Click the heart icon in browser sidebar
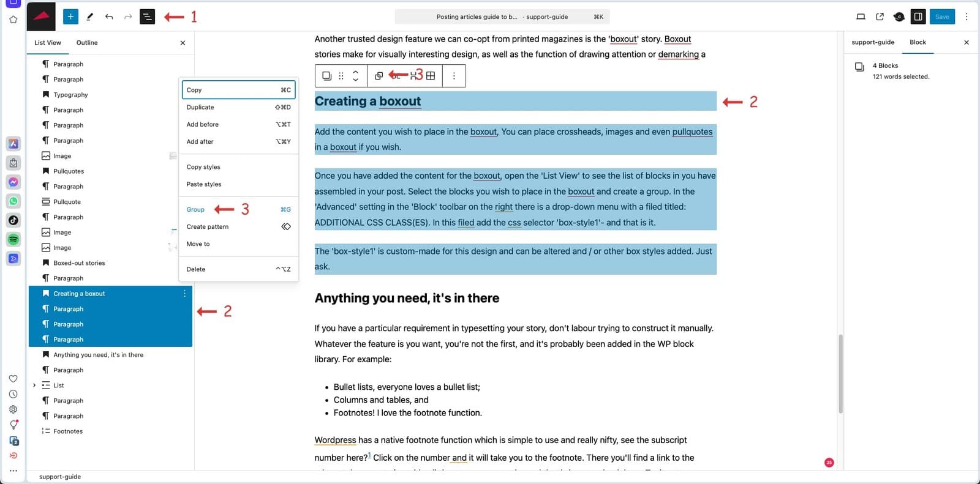 coord(13,379)
